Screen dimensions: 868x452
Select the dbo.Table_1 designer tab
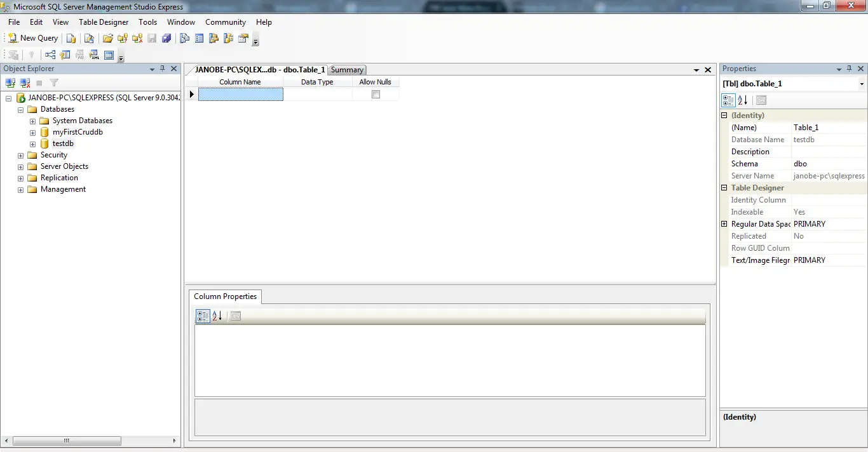click(x=260, y=70)
